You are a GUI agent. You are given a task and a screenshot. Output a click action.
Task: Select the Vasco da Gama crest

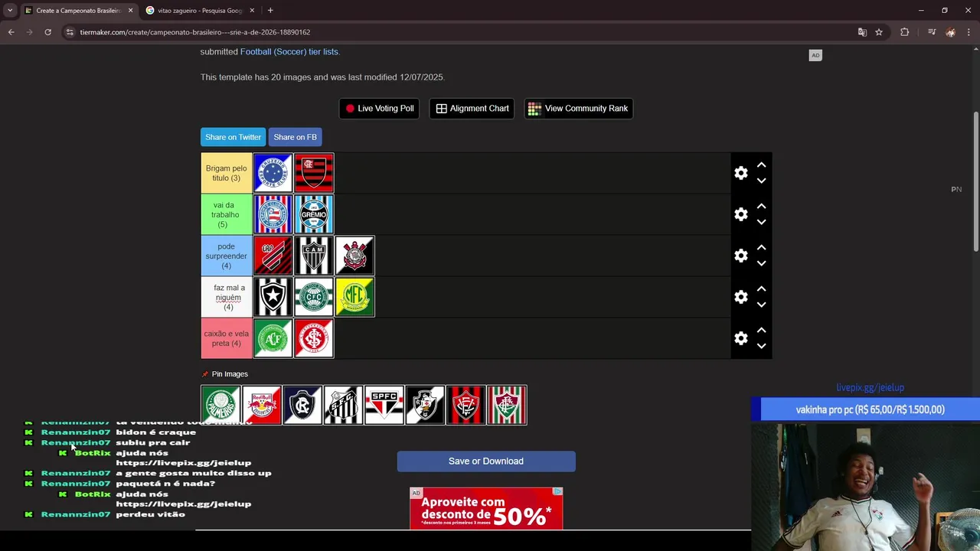click(x=425, y=405)
